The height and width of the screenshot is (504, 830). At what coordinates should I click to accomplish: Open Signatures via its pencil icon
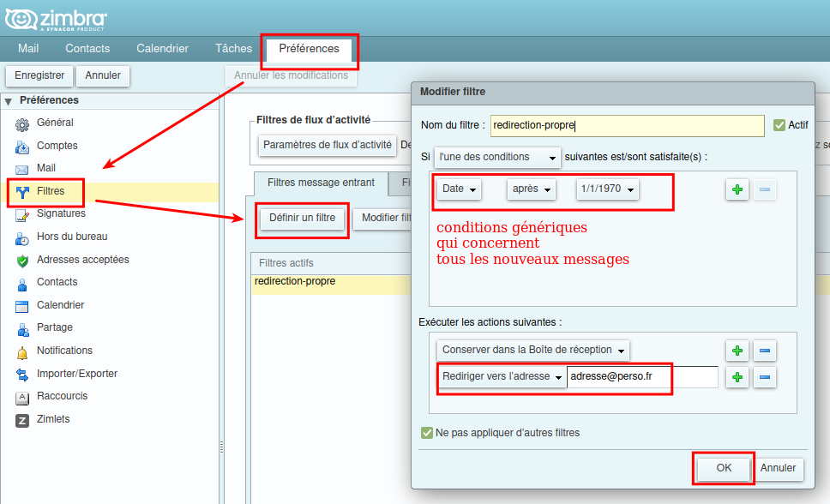pos(22,214)
